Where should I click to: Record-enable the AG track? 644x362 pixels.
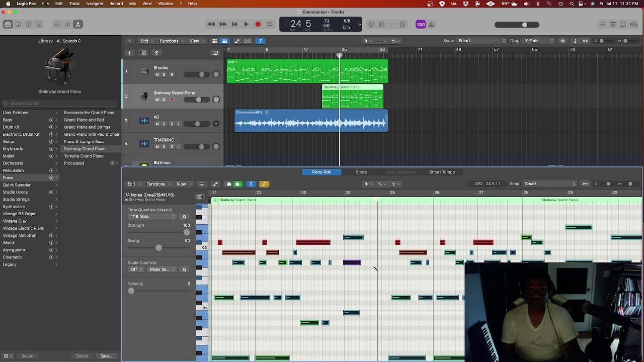pyautogui.click(x=172, y=124)
